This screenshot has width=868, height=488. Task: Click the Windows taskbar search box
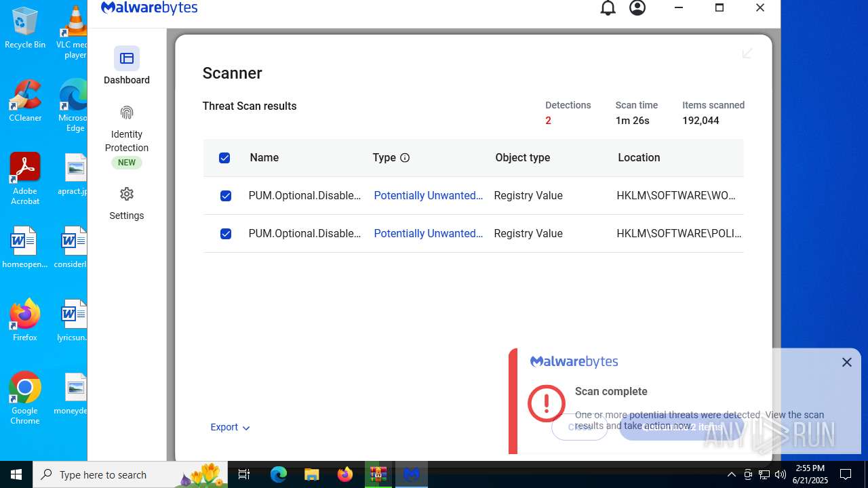(131, 474)
